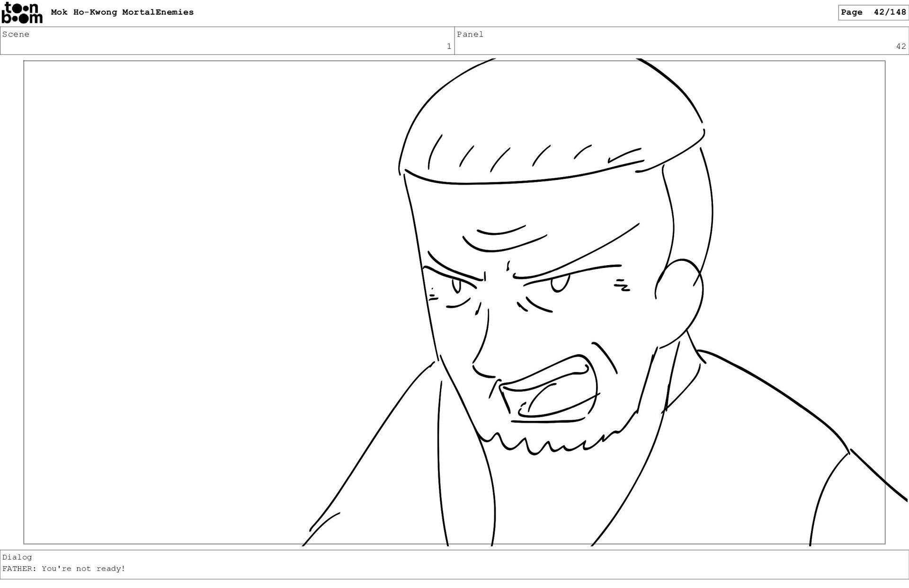The width and height of the screenshot is (909, 588).
Task: Click the father's left eye (viewer's left)
Action: click(456, 285)
